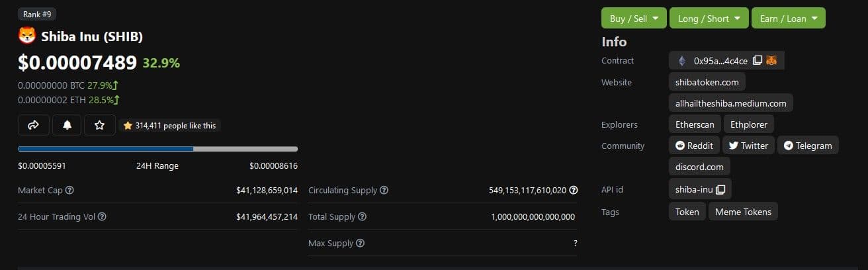Expand the Long / Short dropdown
This screenshot has width=868, height=270.
tap(709, 19)
